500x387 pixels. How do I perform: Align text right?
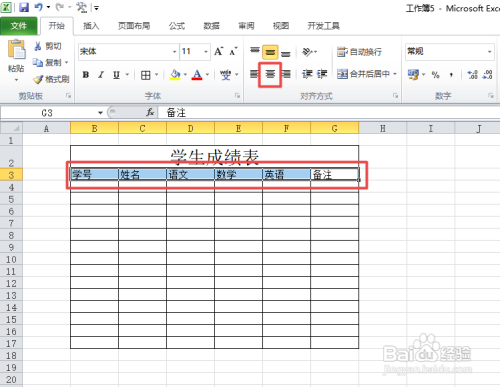pos(286,74)
